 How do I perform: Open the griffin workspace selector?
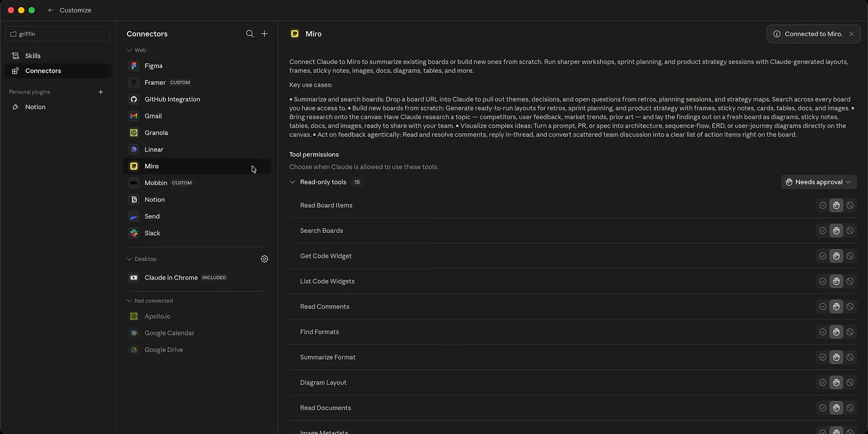click(x=58, y=34)
